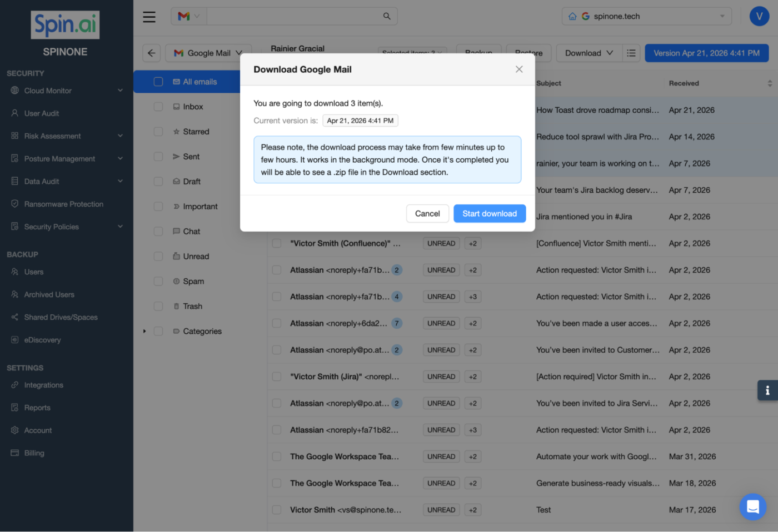
Task: Open the Download dropdown
Action: click(x=589, y=53)
